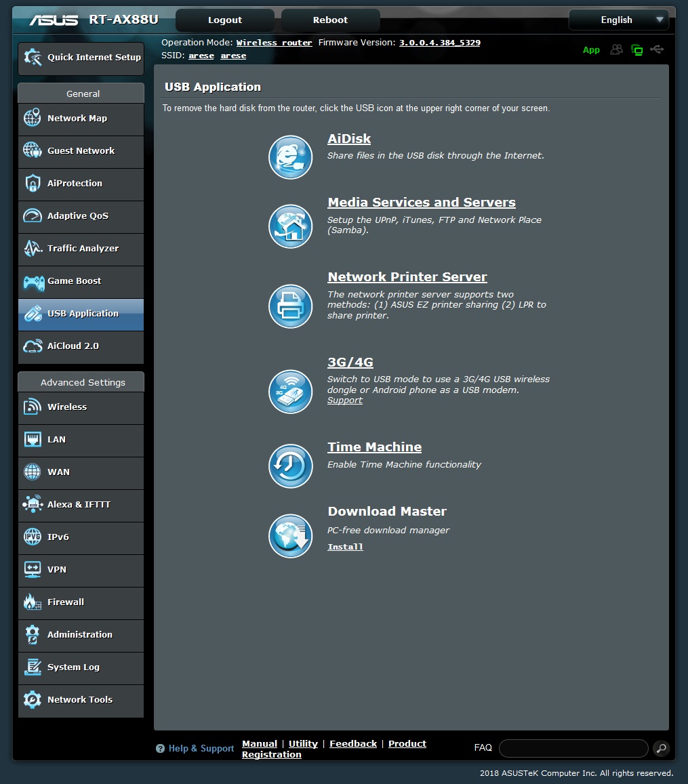Screen dimensions: 688x784
Task: Click the second arese SSID link
Action: (x=233, y=56)
